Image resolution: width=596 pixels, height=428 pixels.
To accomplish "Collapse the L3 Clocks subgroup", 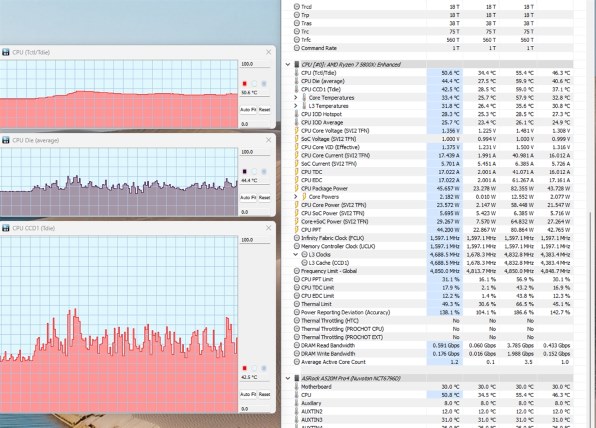I will (296, 255).
